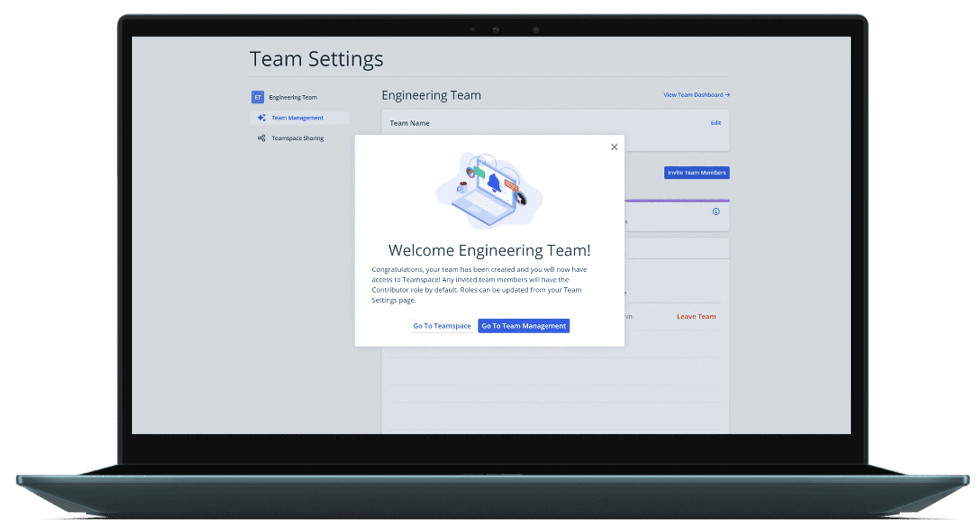
Task: Click the Welcome Engineering Team! heading
Action: [489, 250]
